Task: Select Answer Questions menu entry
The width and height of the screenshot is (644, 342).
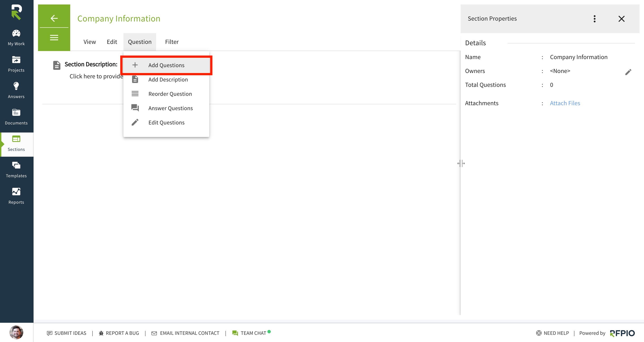Action: click(x=166, y=108)
